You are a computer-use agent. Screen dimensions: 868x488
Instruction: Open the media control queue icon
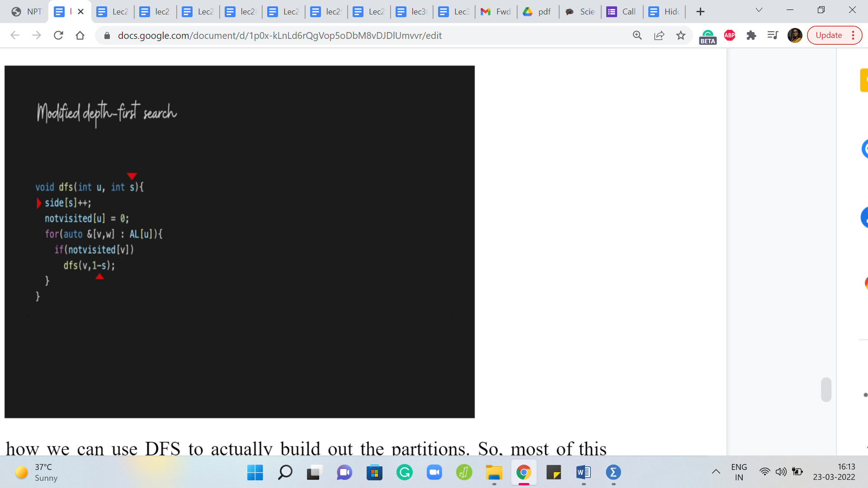point(773,35)
